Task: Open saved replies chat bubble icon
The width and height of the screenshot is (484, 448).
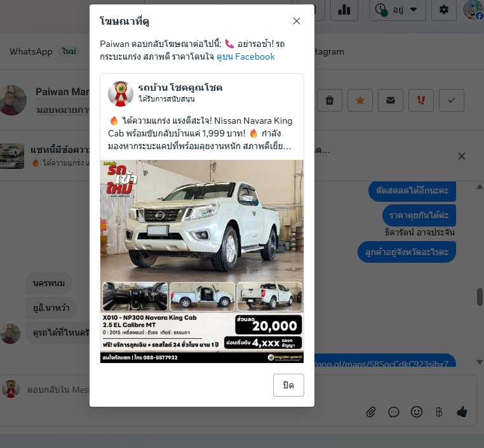Action: [x=394, y=412]
